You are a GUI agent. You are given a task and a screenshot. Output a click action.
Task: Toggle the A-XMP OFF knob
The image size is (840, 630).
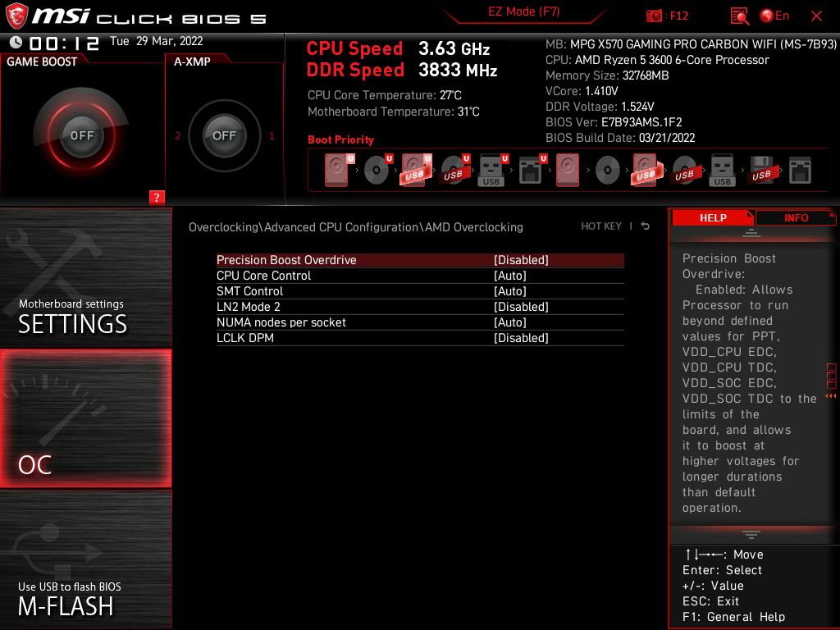(225, 135)
